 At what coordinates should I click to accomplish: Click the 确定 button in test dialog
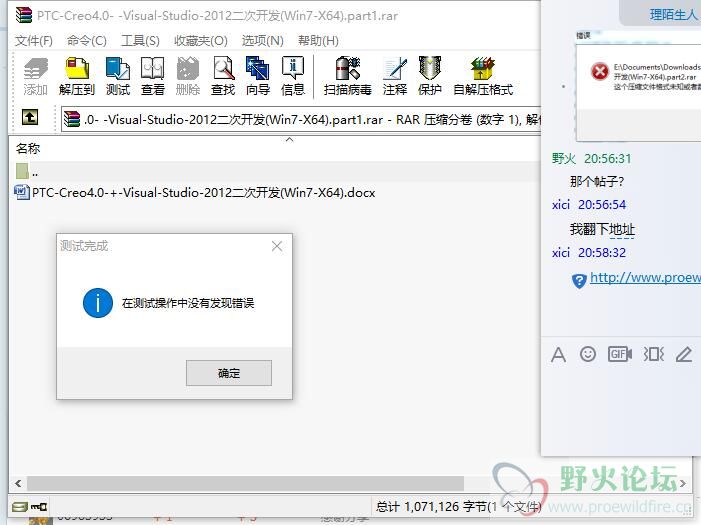click(229, 373)
